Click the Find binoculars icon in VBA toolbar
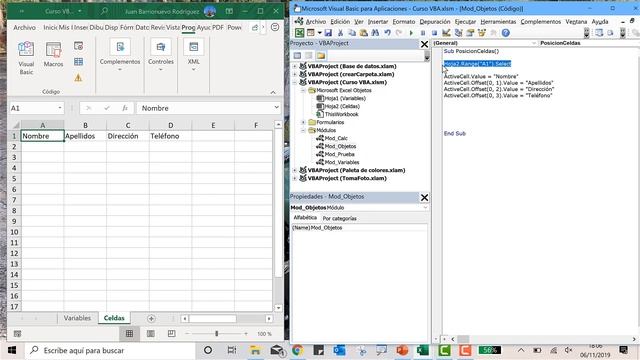The width and height of the screenshot is (640, 360). coord(375,33)
